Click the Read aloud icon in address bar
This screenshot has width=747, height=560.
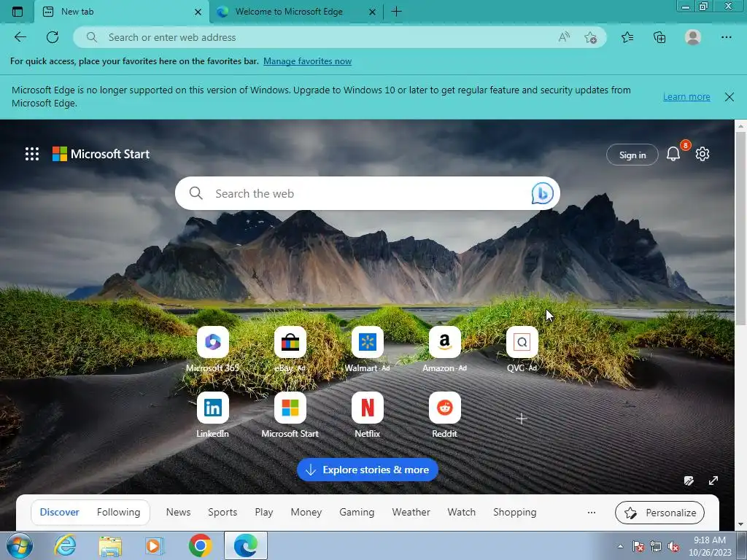point(564,37)
